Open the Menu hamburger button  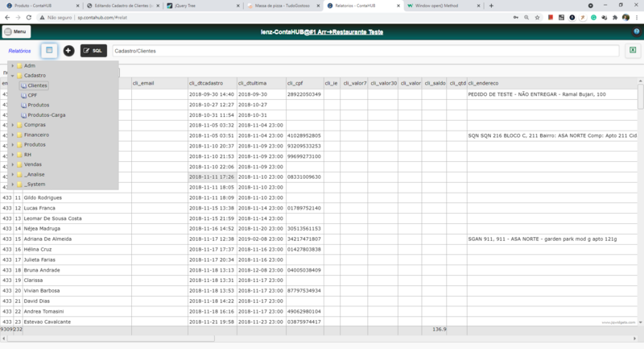click(x=16, y=31)
